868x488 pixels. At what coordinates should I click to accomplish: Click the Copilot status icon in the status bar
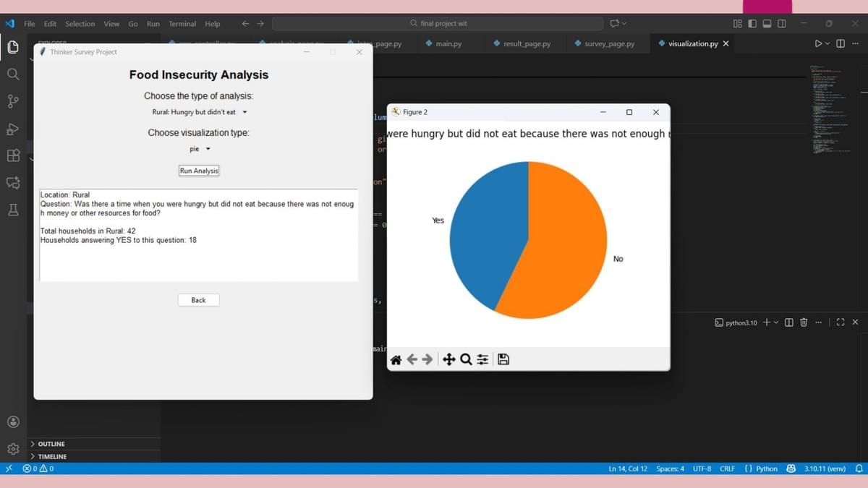click(791, 468)
